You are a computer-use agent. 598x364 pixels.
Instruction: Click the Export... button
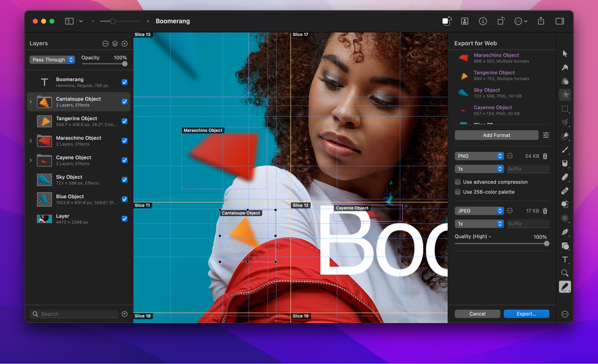point(526,314)
